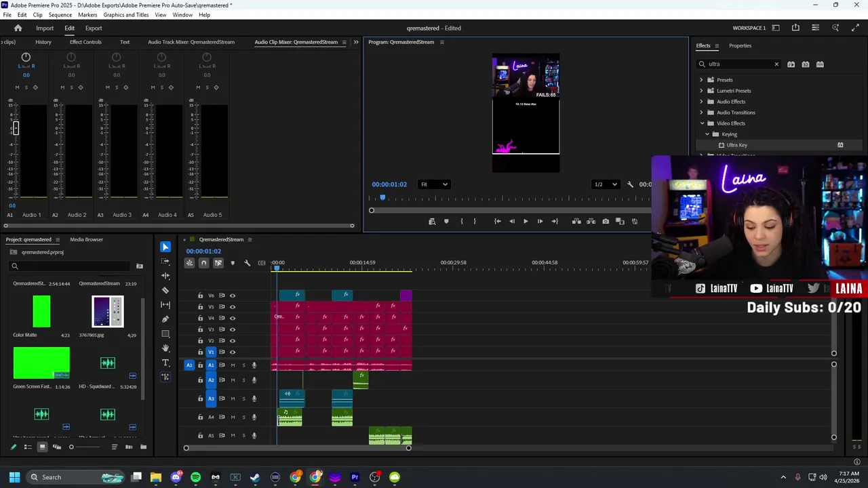Open Graphics and Titles menu
The image size is (868, 488).
pyautogui.click(x=126, y=15)
